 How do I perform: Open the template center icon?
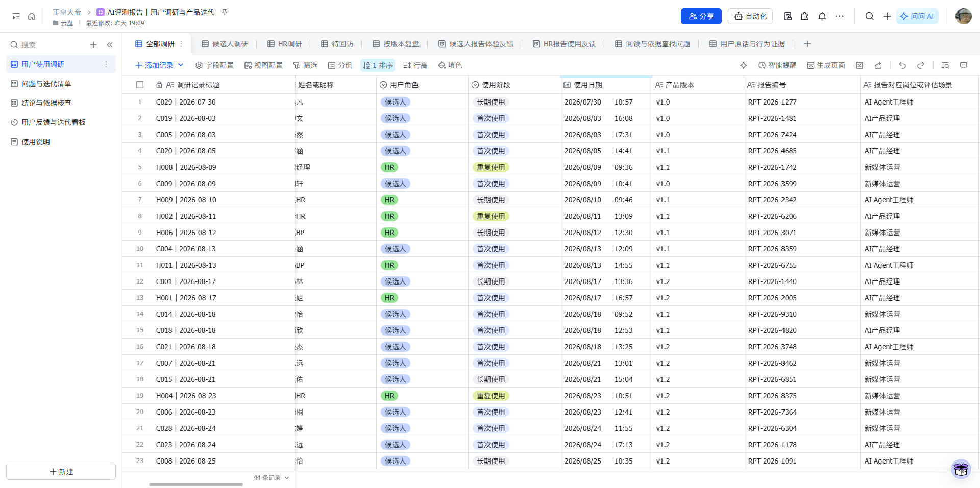[788, 16]
